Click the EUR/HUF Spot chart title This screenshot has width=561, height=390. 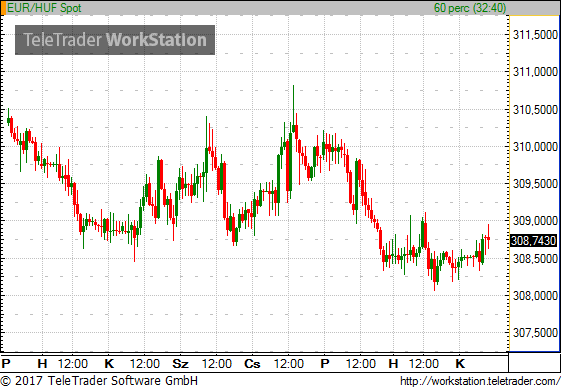(x=44, y=8)
